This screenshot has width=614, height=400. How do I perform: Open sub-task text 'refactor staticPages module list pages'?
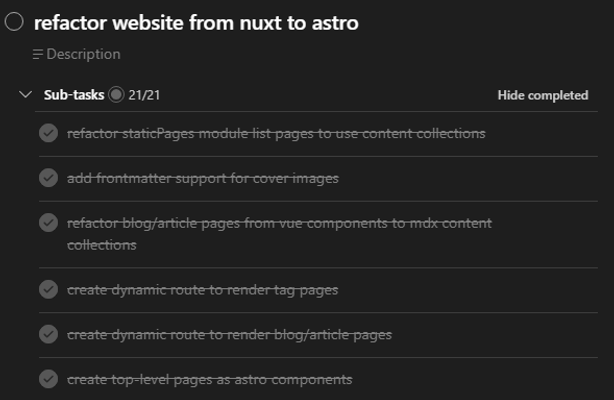tap(276, 133)
